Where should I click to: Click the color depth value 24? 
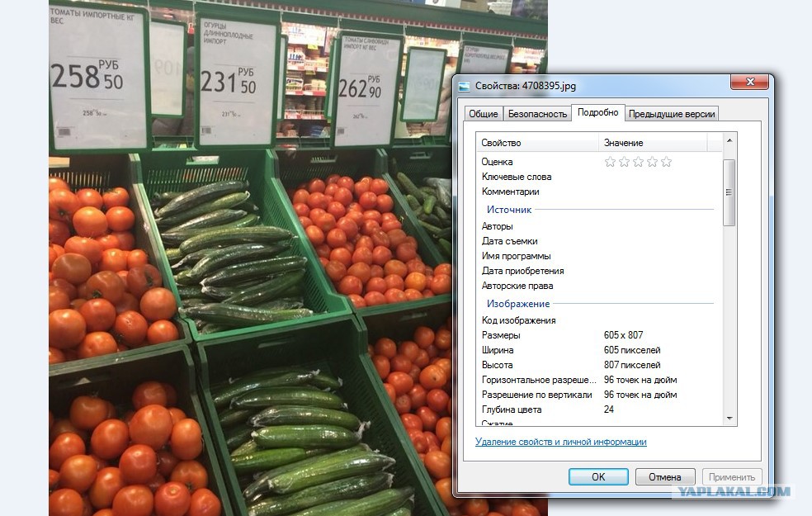point(608,409)
